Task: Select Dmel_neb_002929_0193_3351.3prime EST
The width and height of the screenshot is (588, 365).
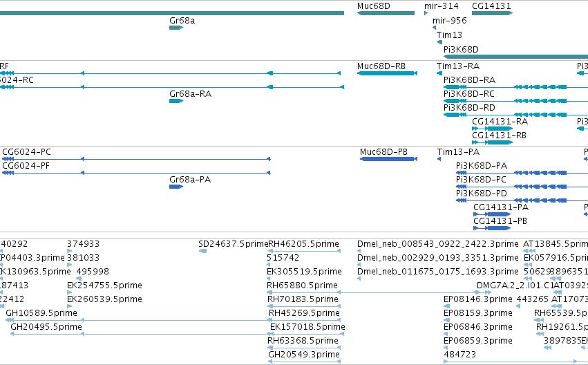Action: tap(438, 258)
